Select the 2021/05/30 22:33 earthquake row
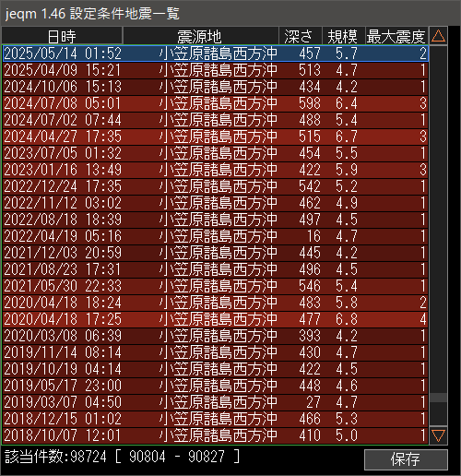 pyautogui.click(x=216, y=286)
